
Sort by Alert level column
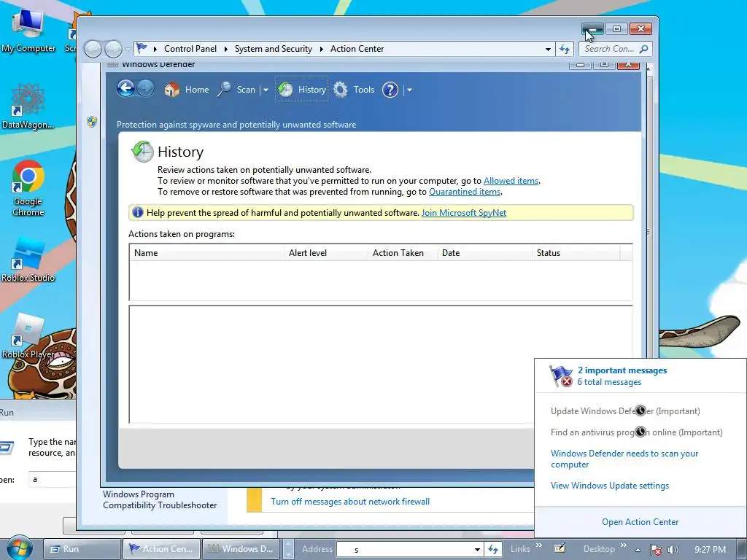326,253
